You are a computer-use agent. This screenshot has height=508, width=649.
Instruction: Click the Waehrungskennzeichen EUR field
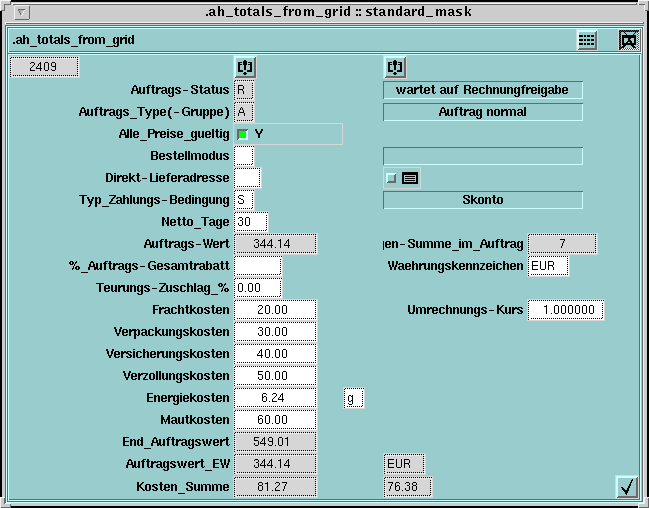pos(549,266)
